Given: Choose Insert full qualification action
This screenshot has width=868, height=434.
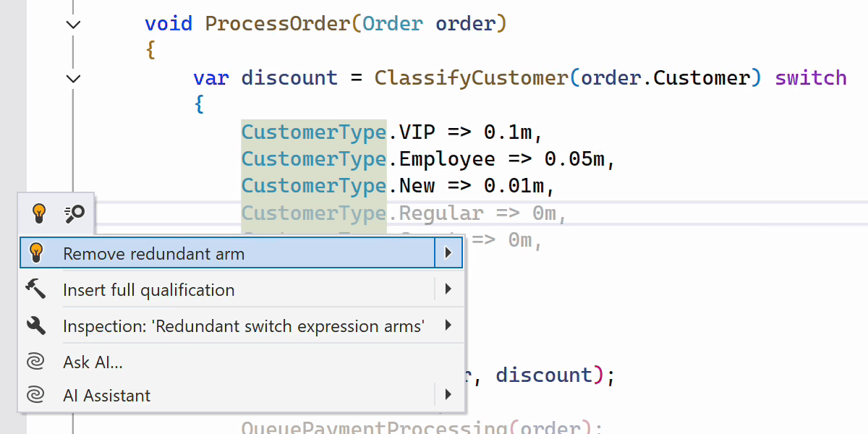Looking at the screenshot, I should pos(149,290).
